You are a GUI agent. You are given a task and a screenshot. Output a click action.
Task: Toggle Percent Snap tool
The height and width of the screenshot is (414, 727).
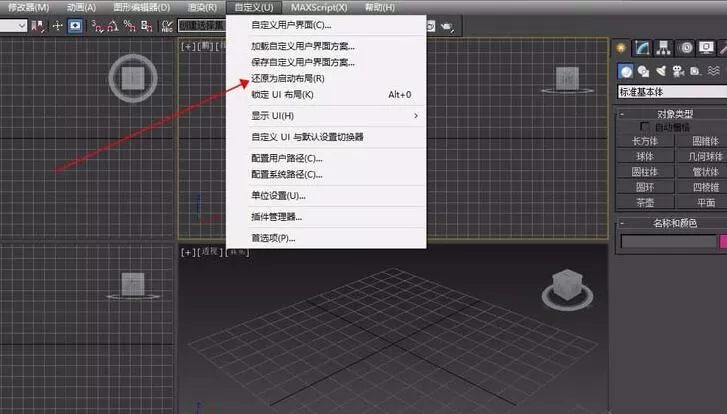click(129, 26)
